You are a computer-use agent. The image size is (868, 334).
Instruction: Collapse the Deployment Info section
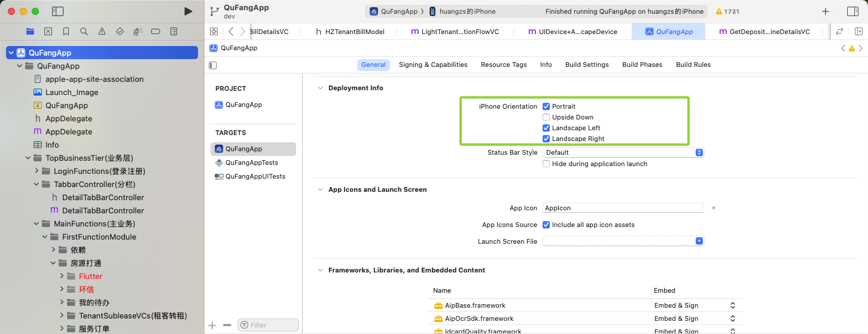point(319,88)
